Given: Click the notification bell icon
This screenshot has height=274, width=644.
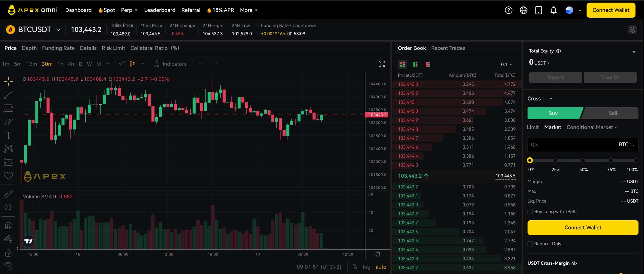Looking at the screenshot, I should pos(553,10).
